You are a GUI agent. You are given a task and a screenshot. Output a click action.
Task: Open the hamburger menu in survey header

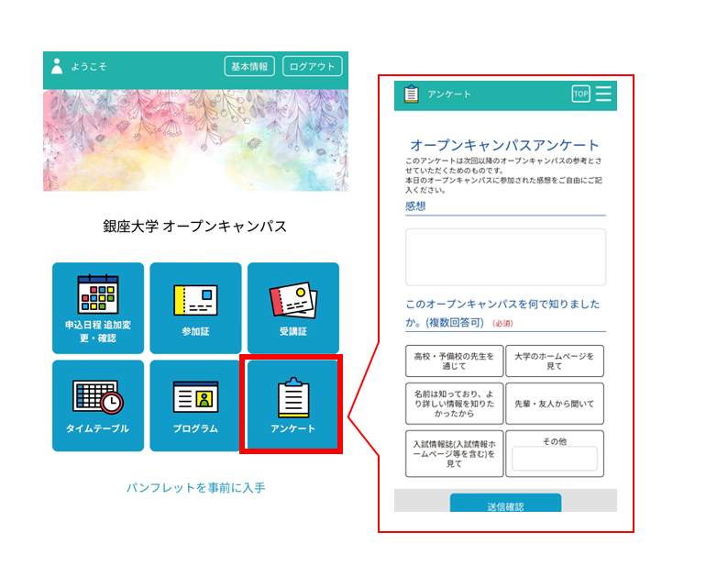click(x=603, y=94)
